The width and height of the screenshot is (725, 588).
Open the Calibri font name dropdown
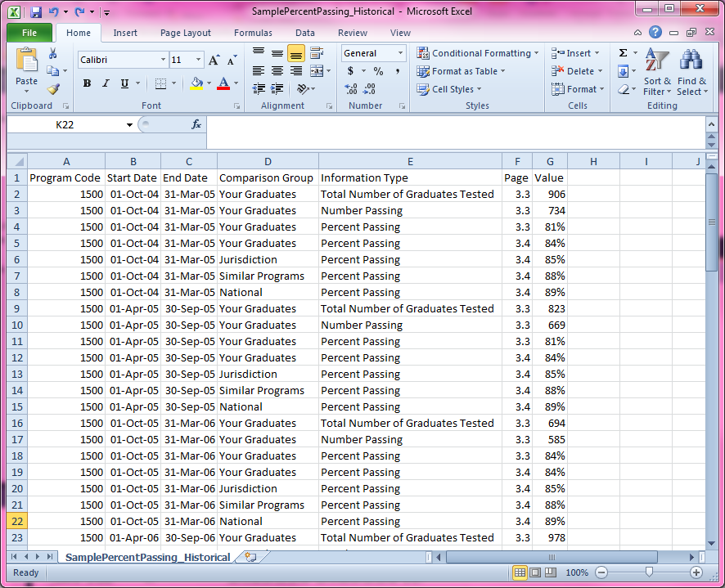point(163,60)
